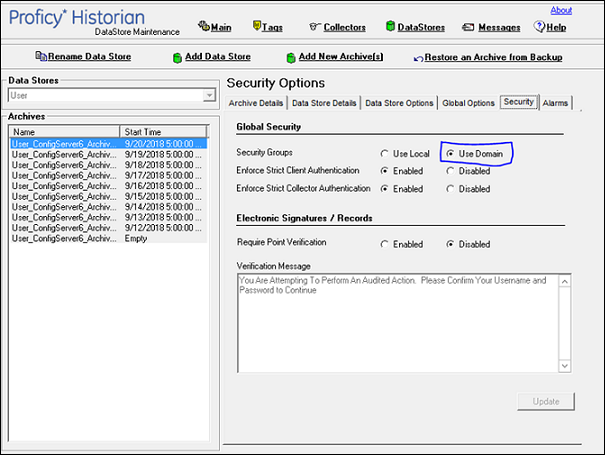Image resolution: width=605 pixels, height=455 pixels.
Task: Switch to the Data Store Details tab
Action: tap(324, 103)
